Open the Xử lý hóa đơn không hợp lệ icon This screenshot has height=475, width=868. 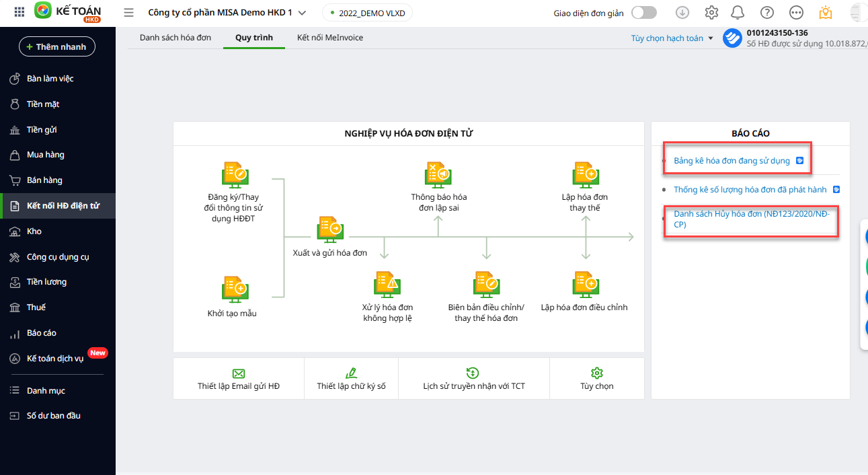pyautogui.click(x=387, y=284)
